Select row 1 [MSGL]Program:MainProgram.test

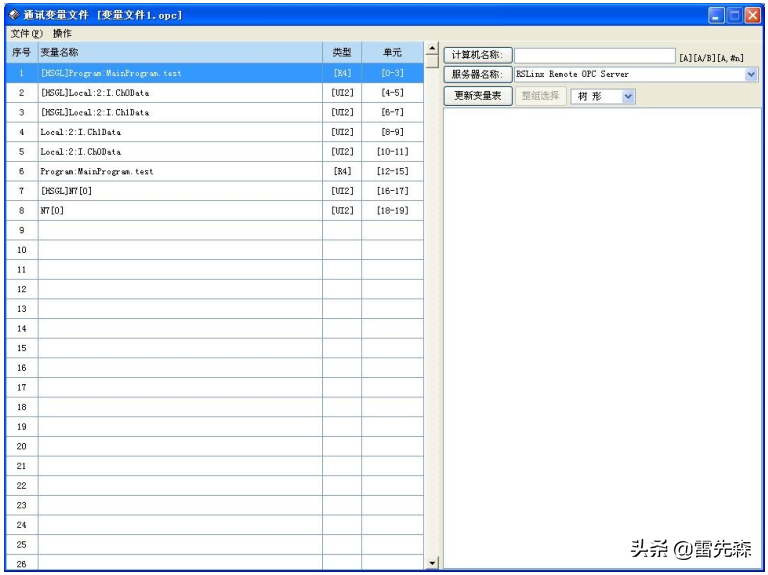(180, 73)
